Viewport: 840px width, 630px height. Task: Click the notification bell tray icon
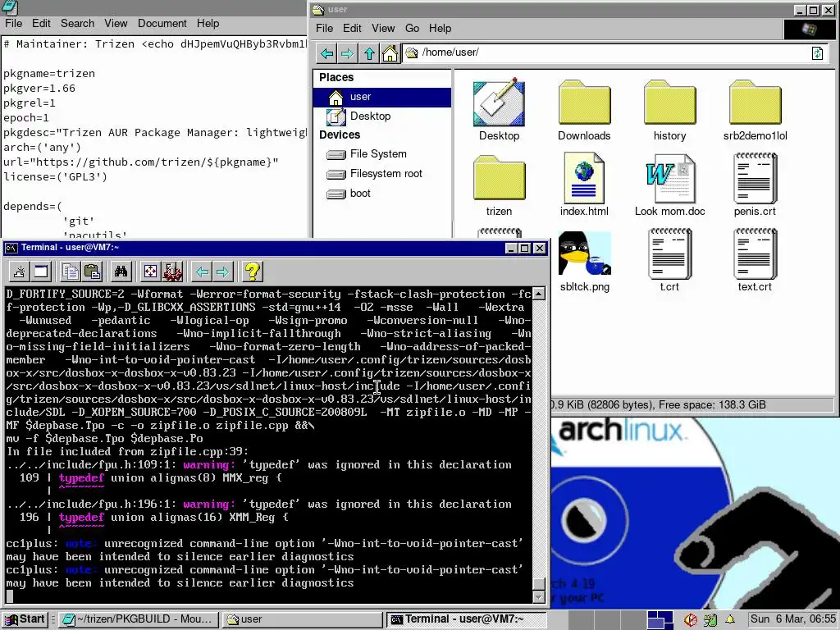730,620
